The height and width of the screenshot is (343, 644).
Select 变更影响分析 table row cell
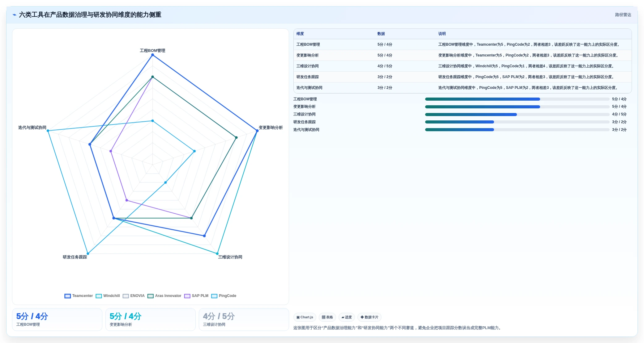pos(308,55)
